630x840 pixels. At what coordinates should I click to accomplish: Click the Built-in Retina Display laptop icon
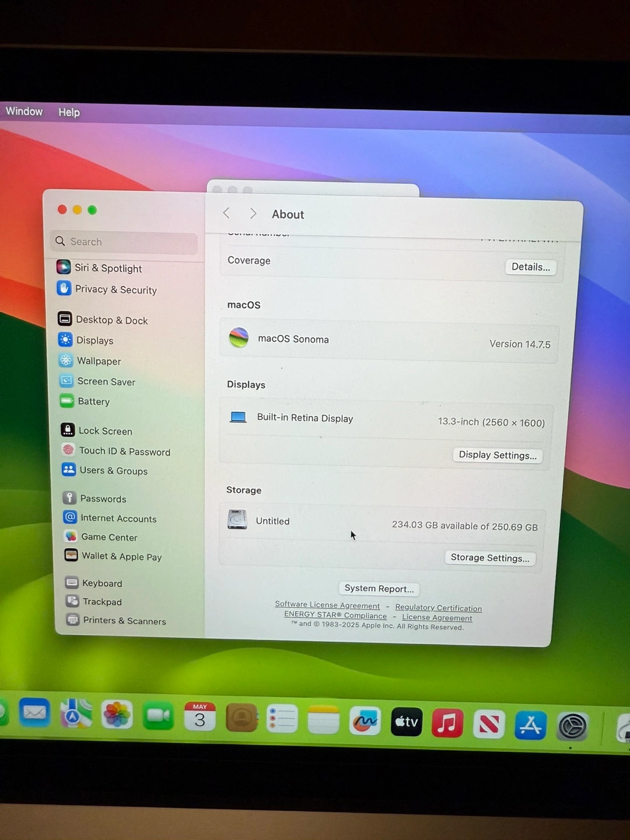(238, 417)
